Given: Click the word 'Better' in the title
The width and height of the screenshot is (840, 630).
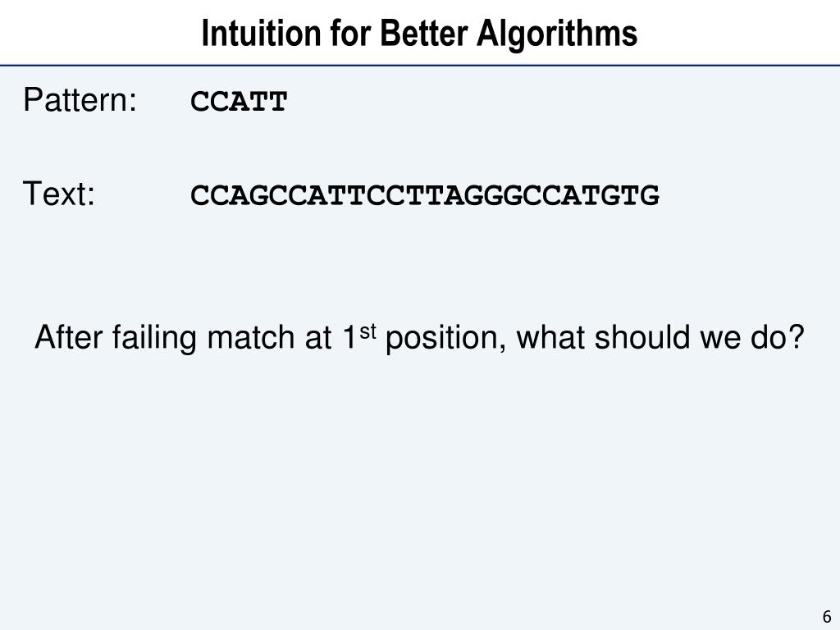Looking at the screenshot, I should 424,33.
